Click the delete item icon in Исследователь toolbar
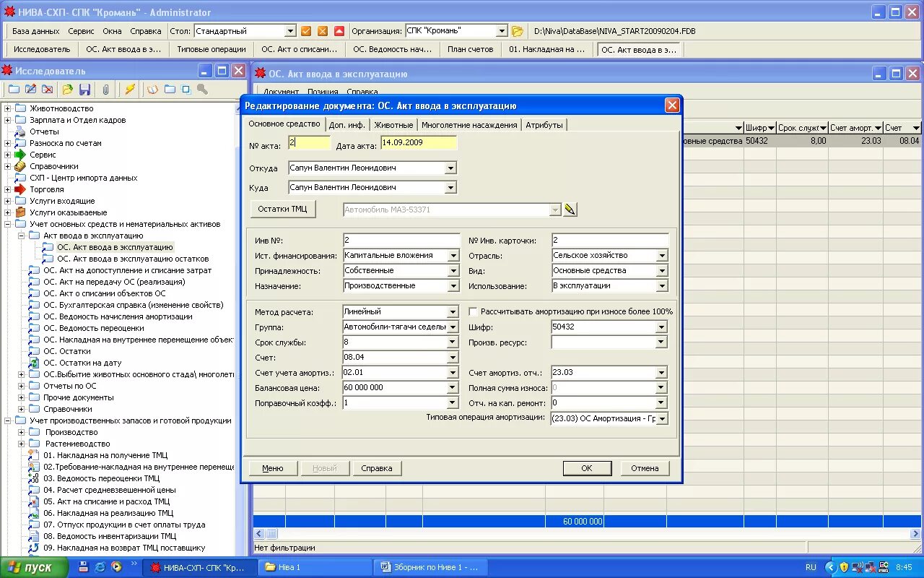924x578 pixels. click(x=48, y=90)
